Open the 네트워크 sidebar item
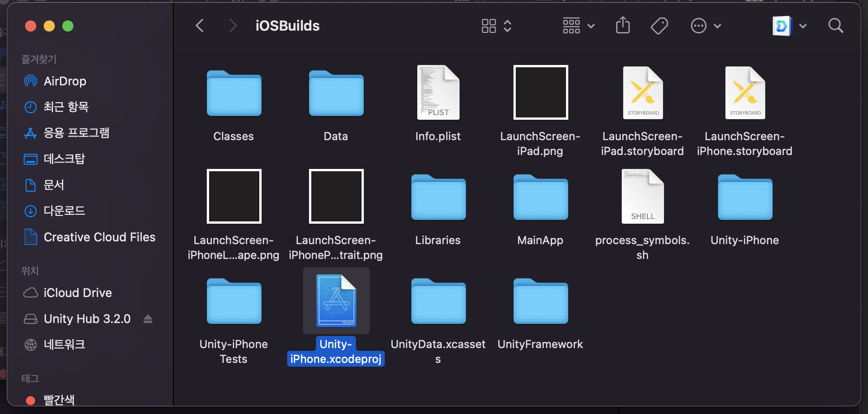This screenshot has width=868, height=414. [x=54, y=345]
